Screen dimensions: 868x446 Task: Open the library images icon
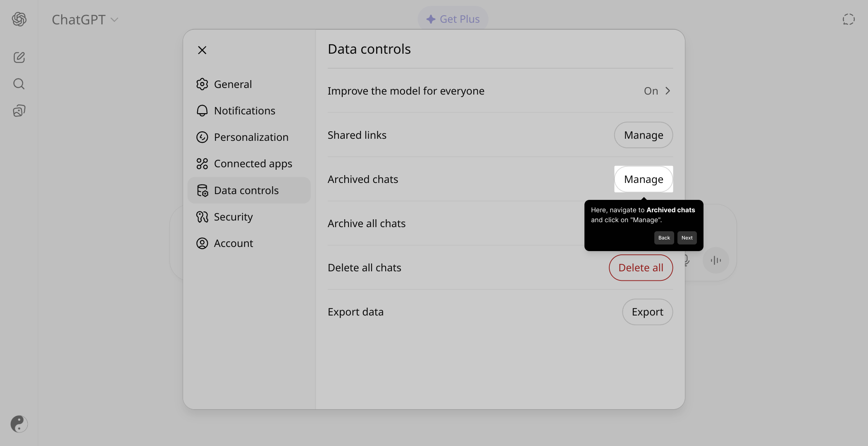[x=19, y=111]
